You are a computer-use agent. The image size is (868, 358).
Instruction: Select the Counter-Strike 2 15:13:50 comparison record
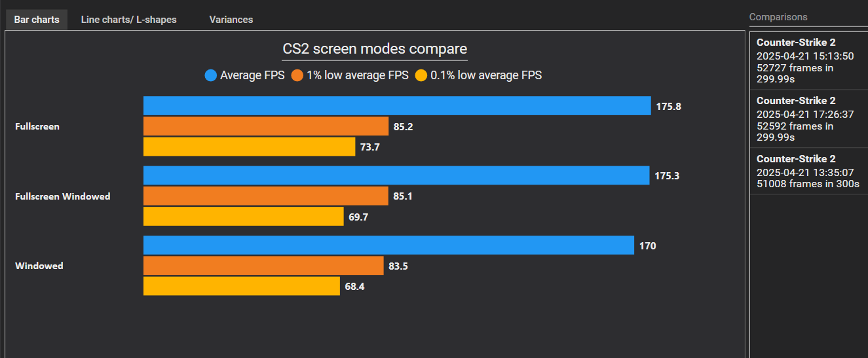tap(808, 59)
